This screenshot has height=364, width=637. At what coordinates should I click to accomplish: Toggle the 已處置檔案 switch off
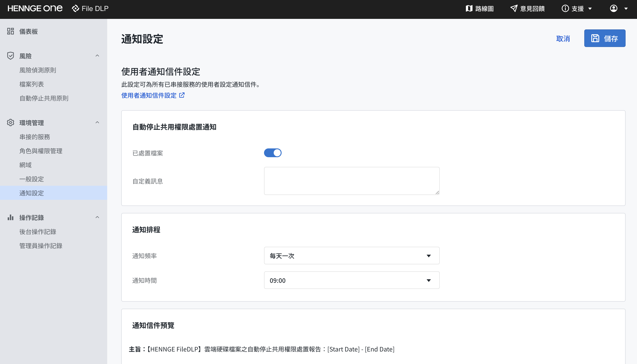pos(273,153)
